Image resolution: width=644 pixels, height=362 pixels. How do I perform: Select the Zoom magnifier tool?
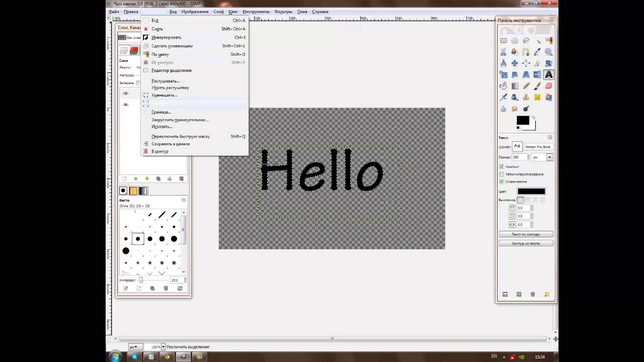click(x=548, y=52)
